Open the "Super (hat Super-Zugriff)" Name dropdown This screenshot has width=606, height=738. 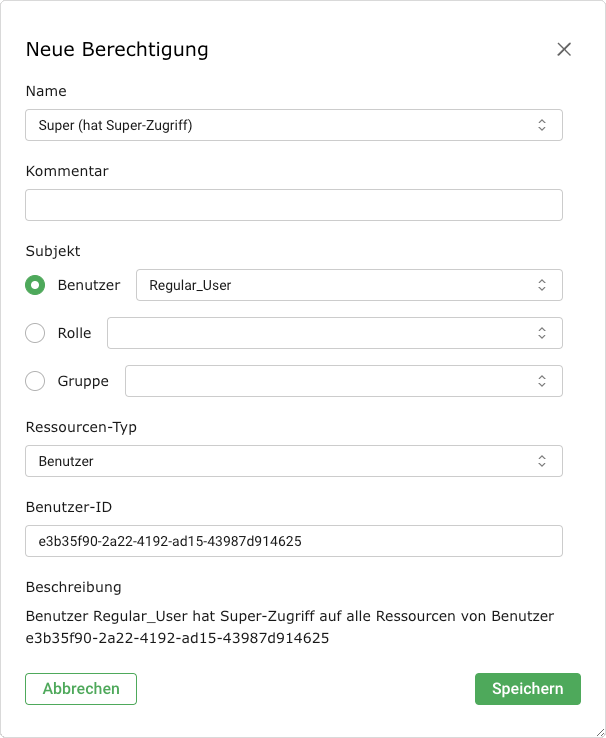[x=280, y=125]
